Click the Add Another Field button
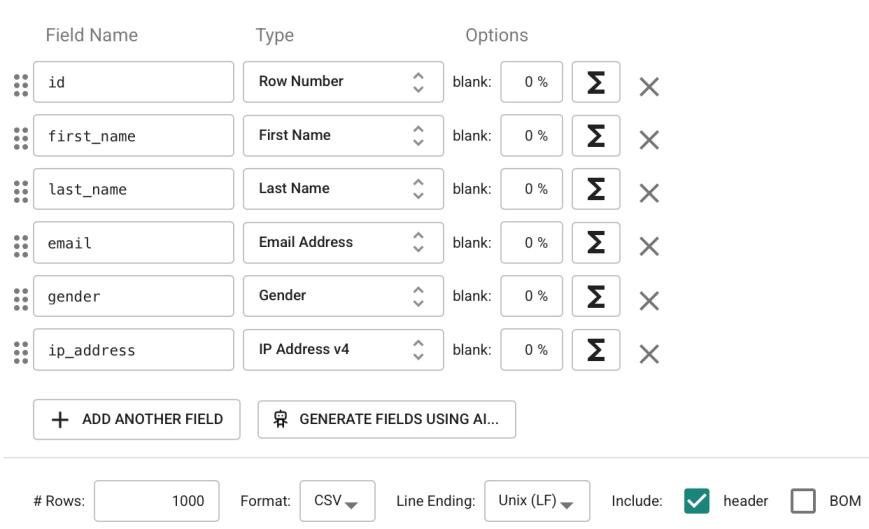The width and height of the screenshot is (869, 529). point(137,419)
